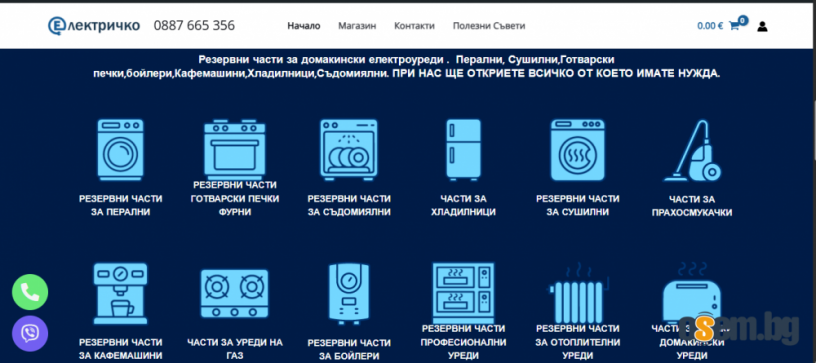
Task: Open РЕЗЕРВНИ ЧАСТИ ЗА ОТОПЛИТЕЛНИ УРЕДИ link
Action: pos(578,342)
